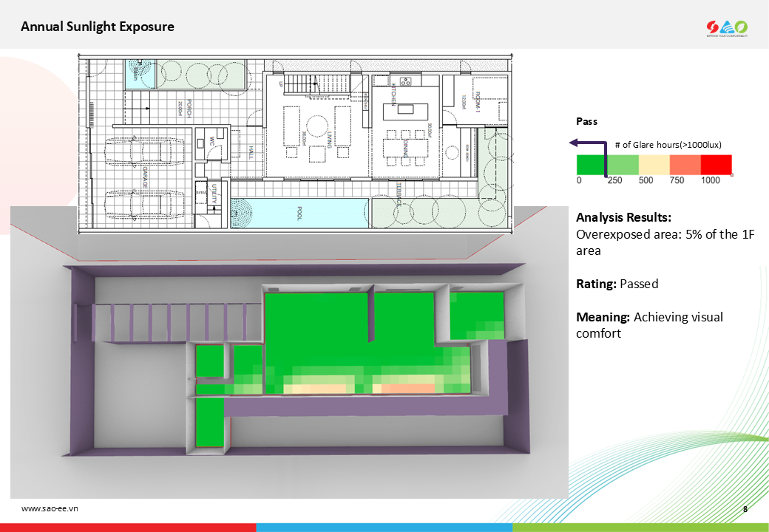Click the PORCH label on the floor plan
The width and height of the screenshot is (769, 532).
pyautogui.click(x=189, y=109)
